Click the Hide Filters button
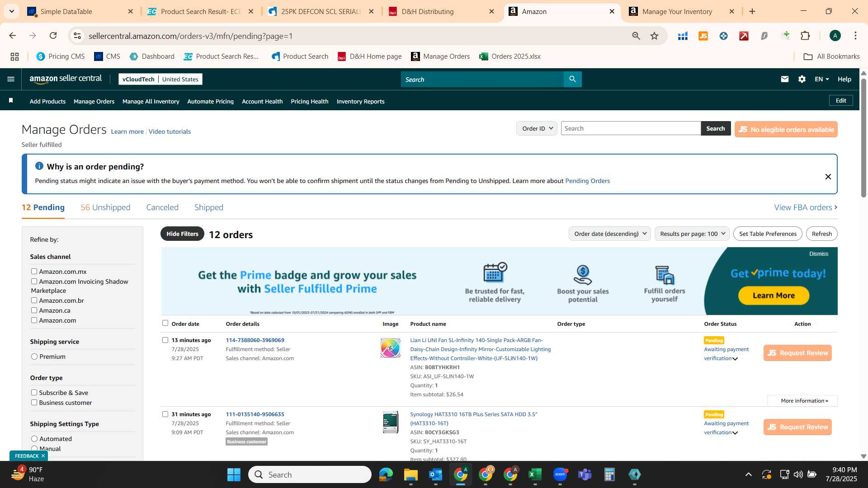 pyautogui.click(x=182, y=234)
